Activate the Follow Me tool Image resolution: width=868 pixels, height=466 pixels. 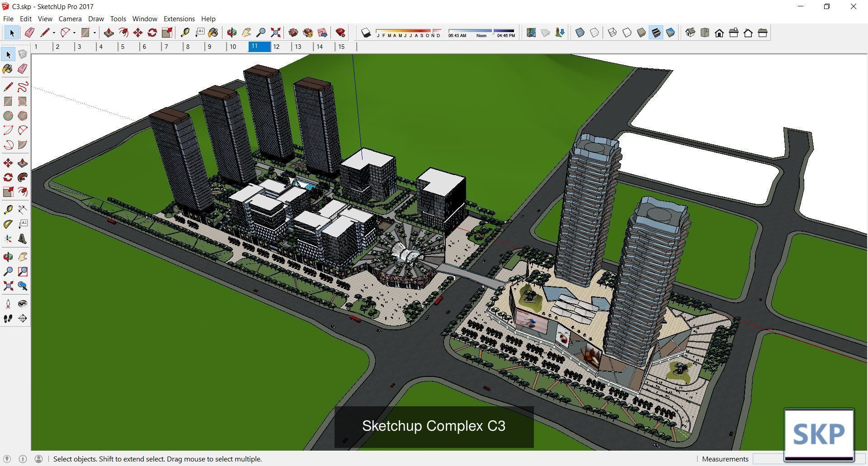[x=23, y=177]
